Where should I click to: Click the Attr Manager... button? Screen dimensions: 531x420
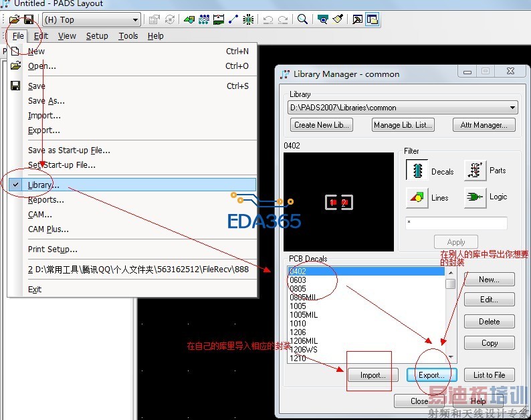484,124
